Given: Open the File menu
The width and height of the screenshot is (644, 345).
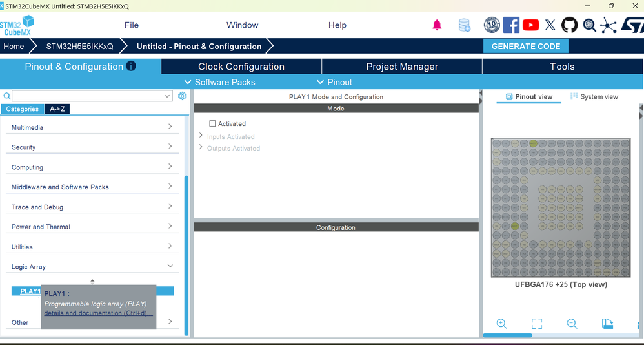Looking at the screenshot, I should point(132,25).
